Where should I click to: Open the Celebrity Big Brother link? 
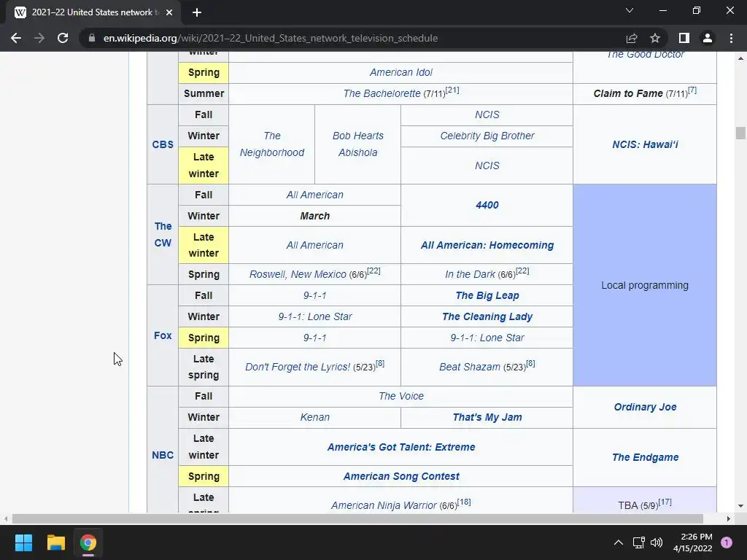click(487, 136)
